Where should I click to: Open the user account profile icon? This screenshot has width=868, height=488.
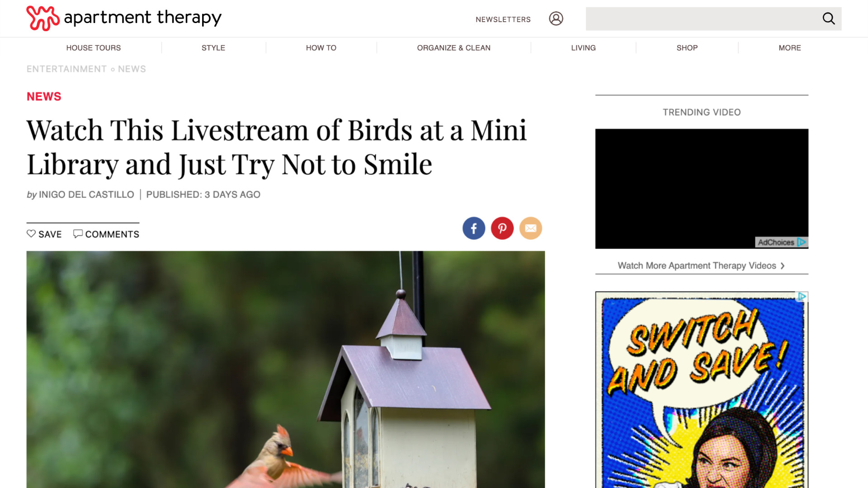(556, 19)
